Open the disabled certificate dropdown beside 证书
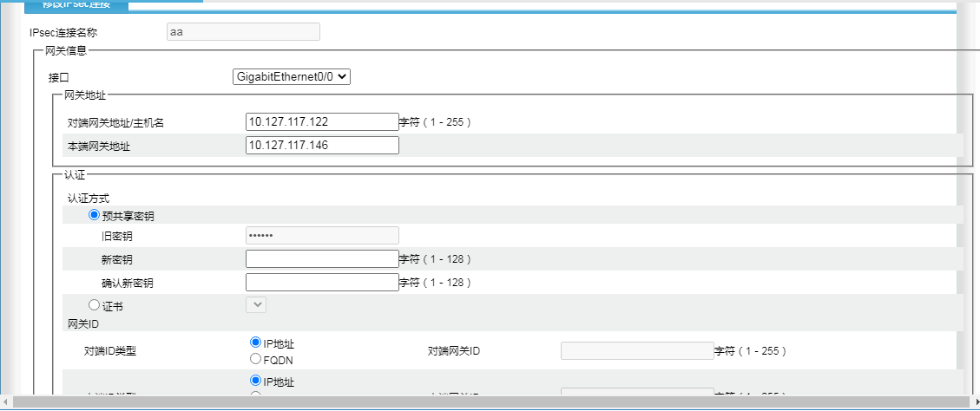Viewport: 980px width, 411px height. tap(256, 305)
